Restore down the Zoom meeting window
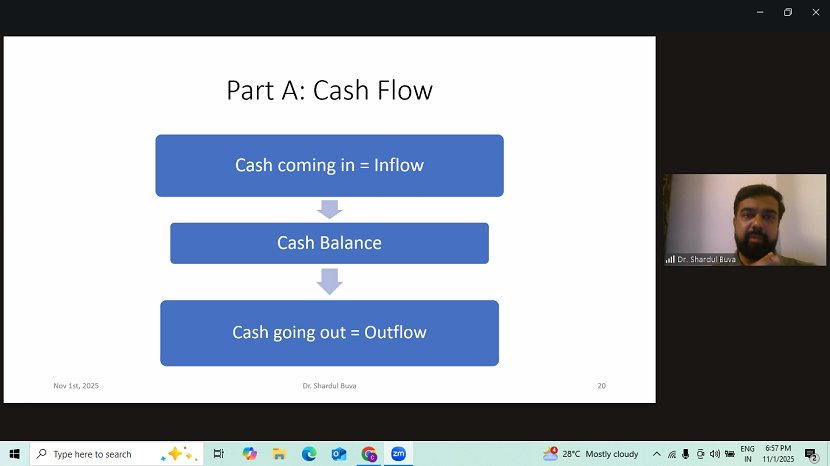 click(787, 12)
